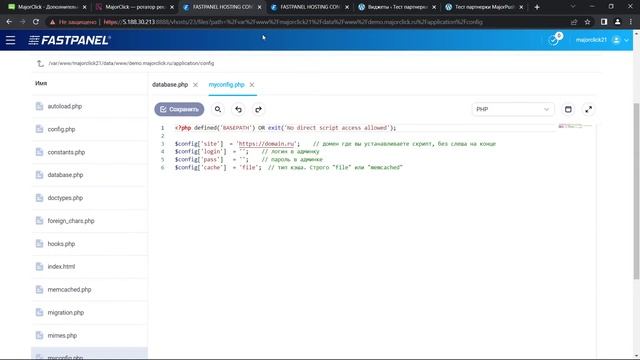The height and width of the screenshot is (360, 640).
Task: Open a new browser tab
Action: click(537, 7)
